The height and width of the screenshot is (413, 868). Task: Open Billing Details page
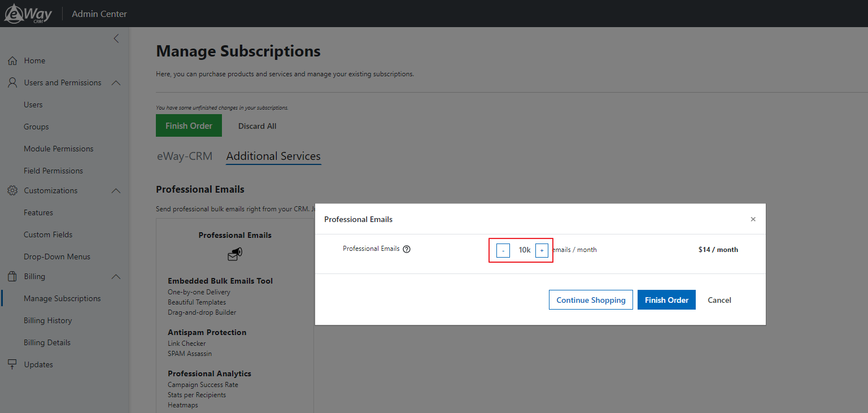pos(47,342)
